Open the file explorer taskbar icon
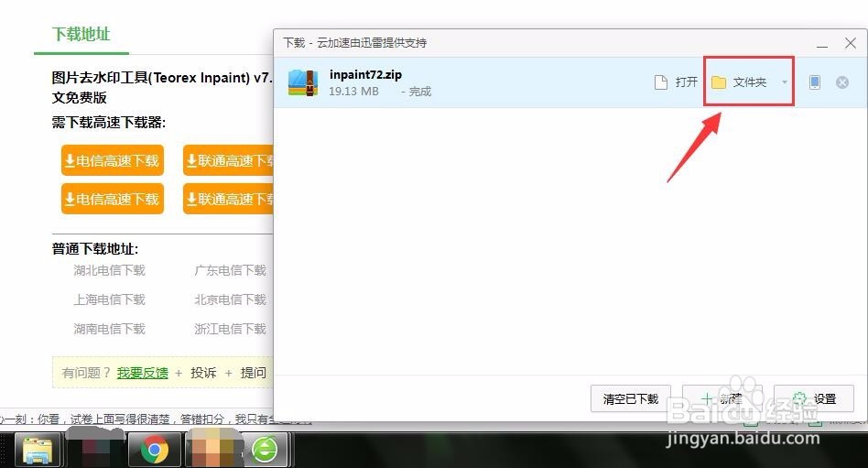868x468 pixels. click(38, 450)
